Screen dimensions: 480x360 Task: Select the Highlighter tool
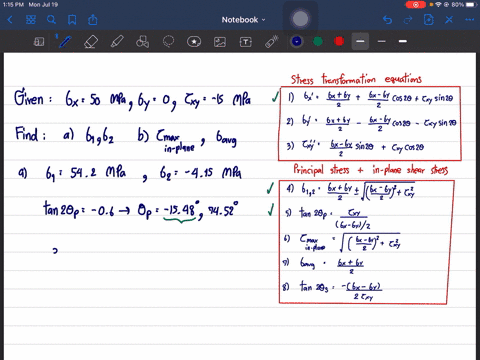[x=117, y=42]
